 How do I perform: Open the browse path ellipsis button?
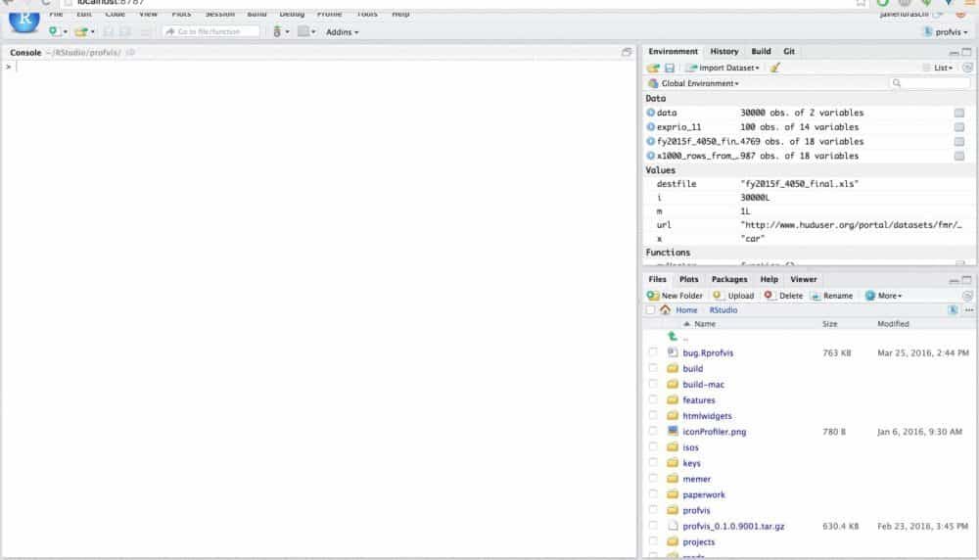tap(969, 309)
